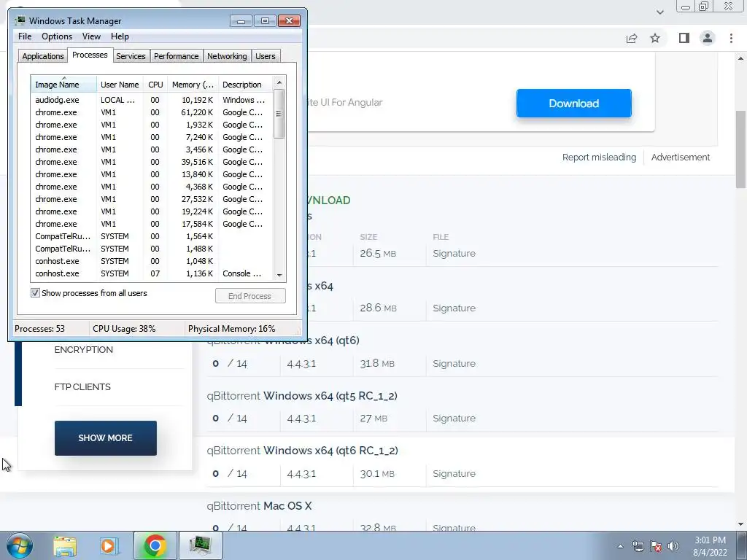
Task: Switch to the Users tab
Action: (266, 56)
